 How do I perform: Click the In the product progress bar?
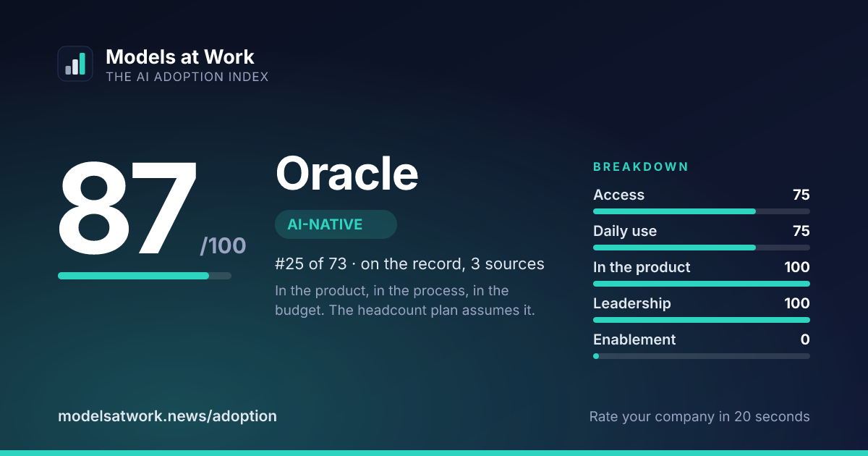click(702, 284)
